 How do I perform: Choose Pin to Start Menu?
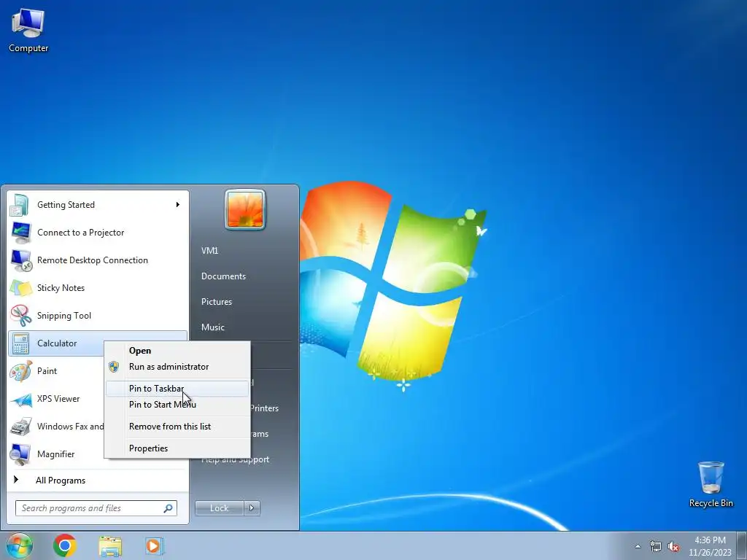(x=177, y=404)
